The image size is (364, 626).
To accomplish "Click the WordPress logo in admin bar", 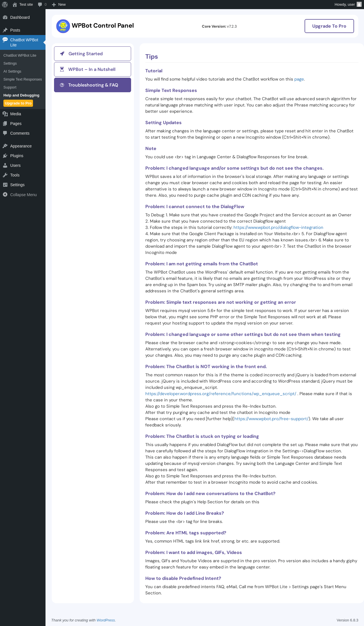I will coord(5,5).
